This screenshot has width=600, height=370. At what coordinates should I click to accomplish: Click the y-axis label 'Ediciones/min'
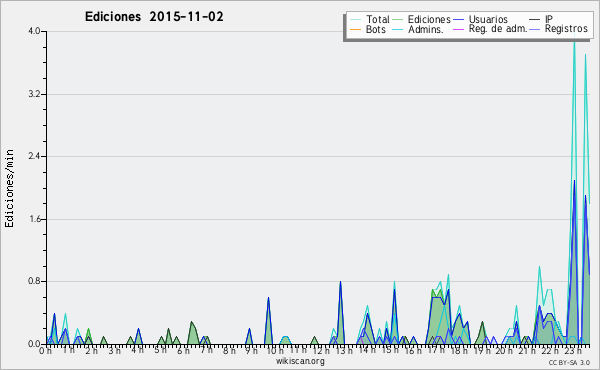coord(9,188)
